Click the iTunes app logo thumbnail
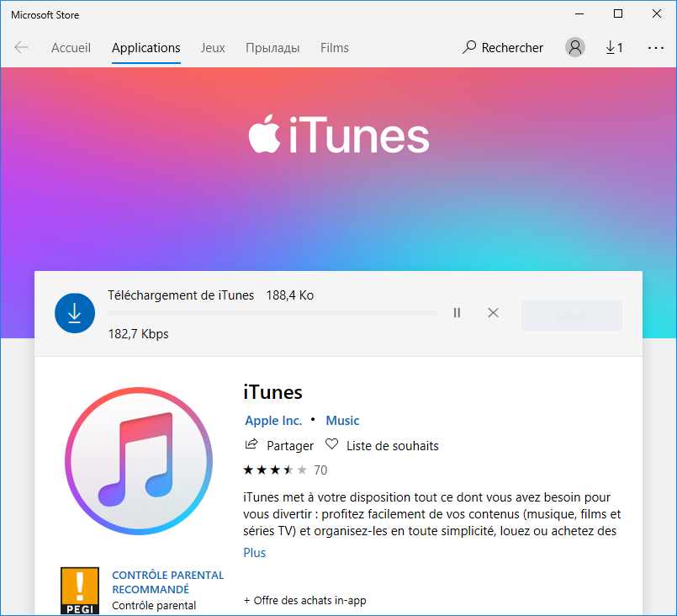677x616 pixels. coord(139,461)
